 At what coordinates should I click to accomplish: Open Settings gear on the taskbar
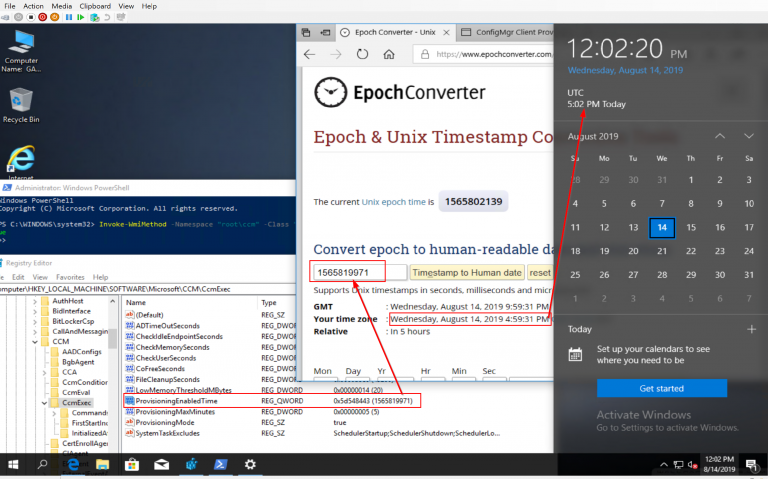point(249,464)
